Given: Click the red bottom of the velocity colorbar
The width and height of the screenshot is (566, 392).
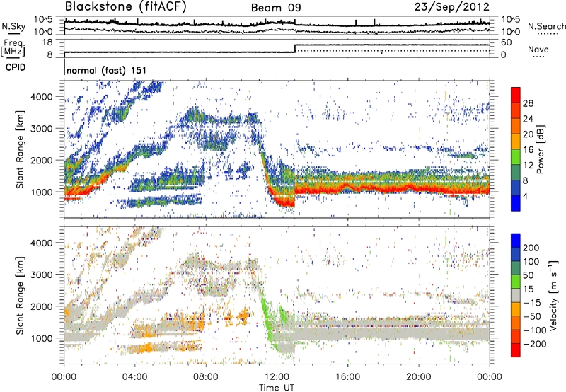Looking at the screenshot, I should (x=516, y=350).
